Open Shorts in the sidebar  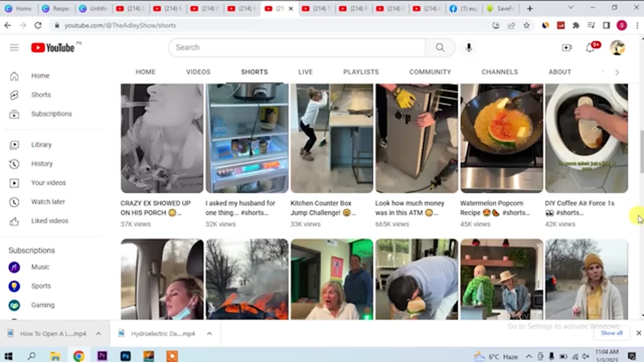41,95
